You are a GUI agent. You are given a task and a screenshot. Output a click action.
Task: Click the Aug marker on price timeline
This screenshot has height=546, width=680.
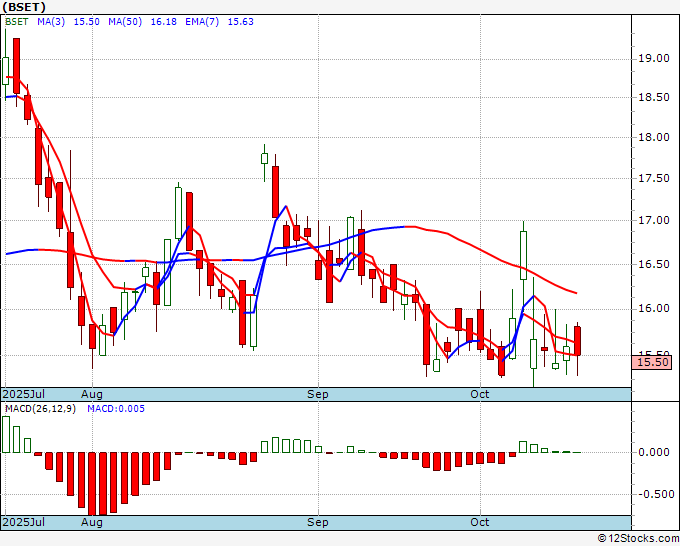pyautogui.click(x=92, y=394)
